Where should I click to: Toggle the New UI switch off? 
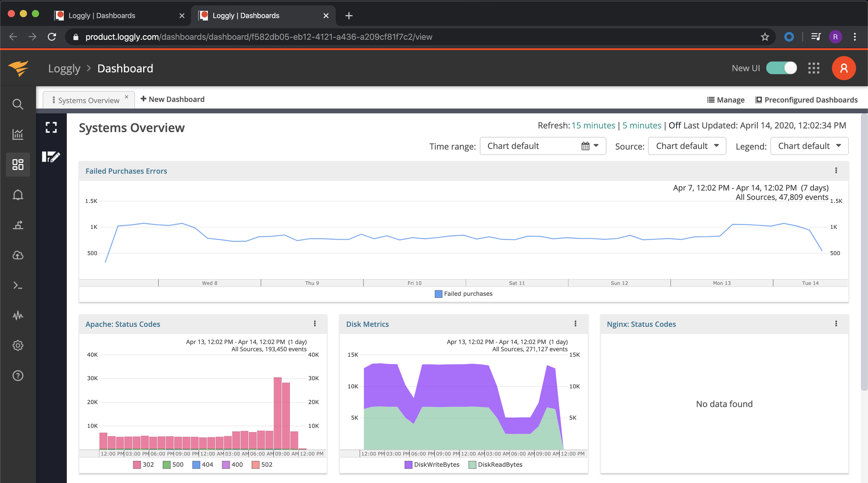tap(781, 68)
